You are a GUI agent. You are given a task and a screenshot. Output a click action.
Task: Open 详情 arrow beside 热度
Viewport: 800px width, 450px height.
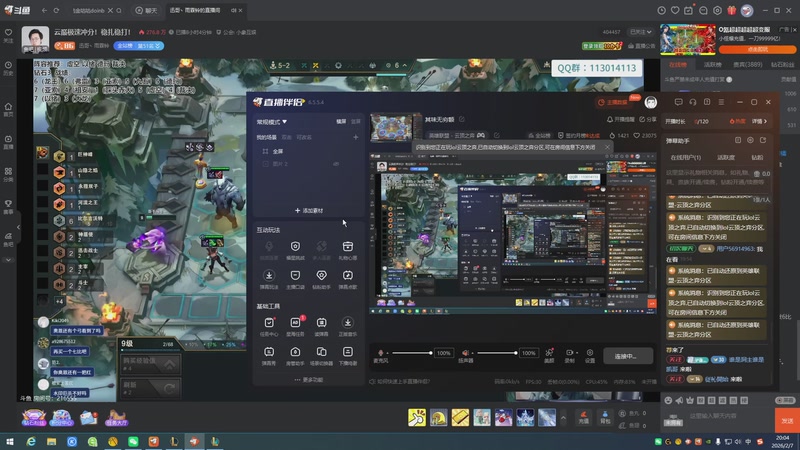759,121
